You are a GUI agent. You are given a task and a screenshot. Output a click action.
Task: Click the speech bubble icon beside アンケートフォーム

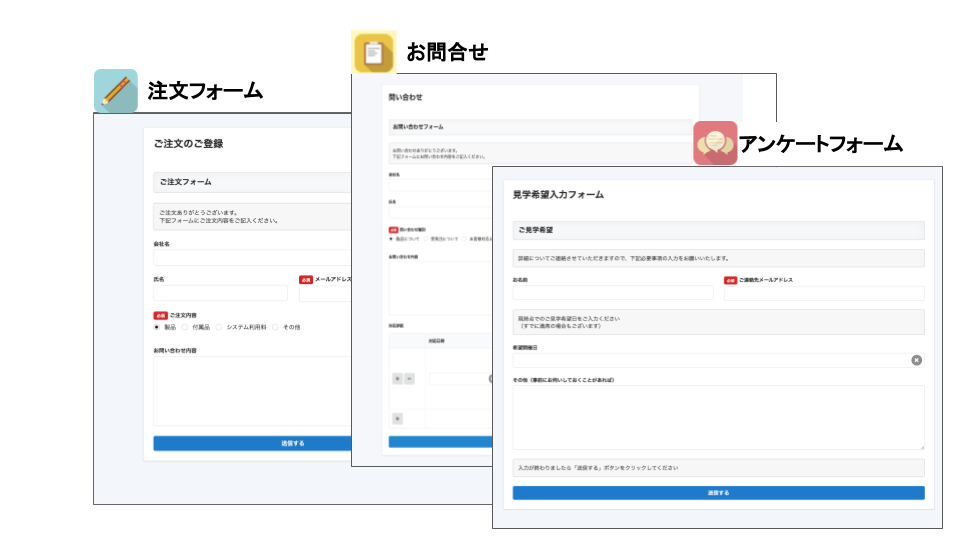click(x=715, y=143)
